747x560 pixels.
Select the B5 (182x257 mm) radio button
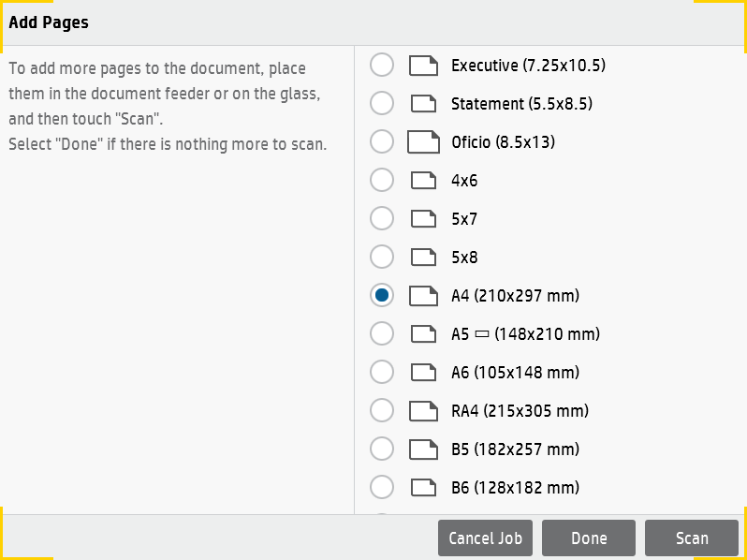tap(382, 449)
